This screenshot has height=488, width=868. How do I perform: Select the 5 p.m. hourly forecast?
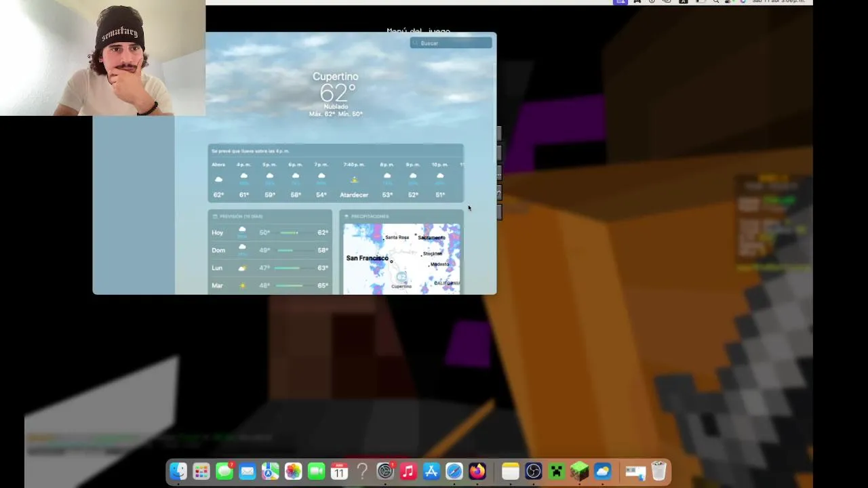[270, 180]
